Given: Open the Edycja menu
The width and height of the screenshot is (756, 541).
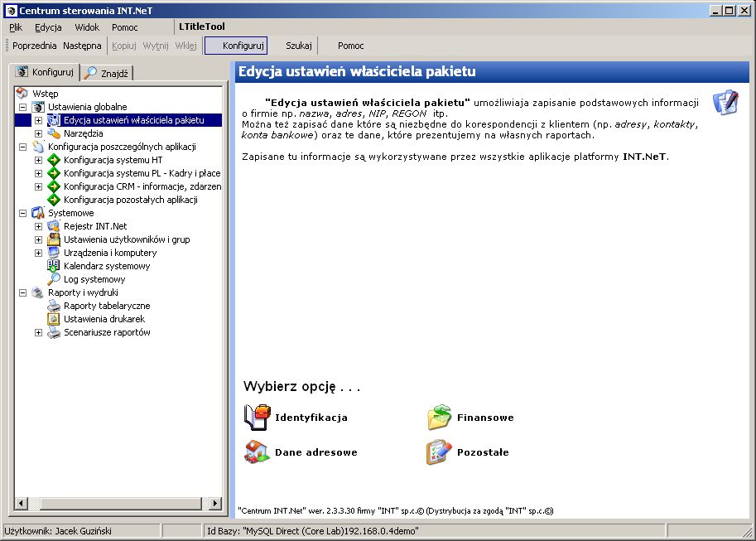Looking at the screenshot, I should 48,27.
